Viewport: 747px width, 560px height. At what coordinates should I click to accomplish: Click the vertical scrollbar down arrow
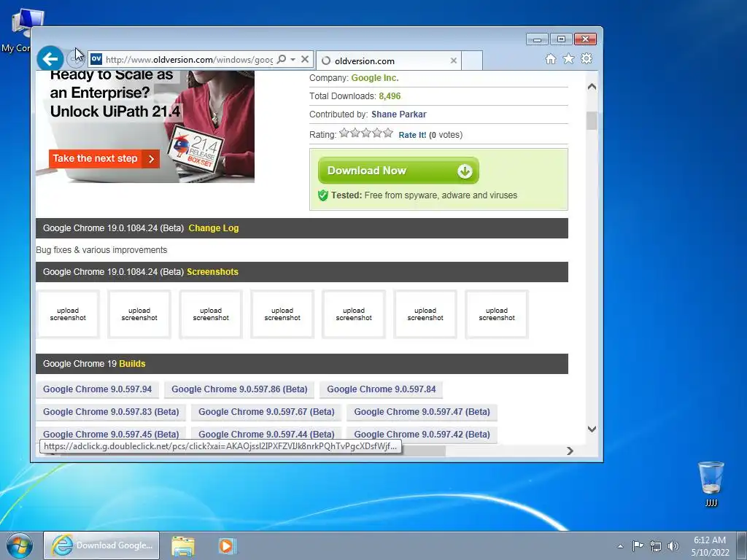click(x=592, y=429)
